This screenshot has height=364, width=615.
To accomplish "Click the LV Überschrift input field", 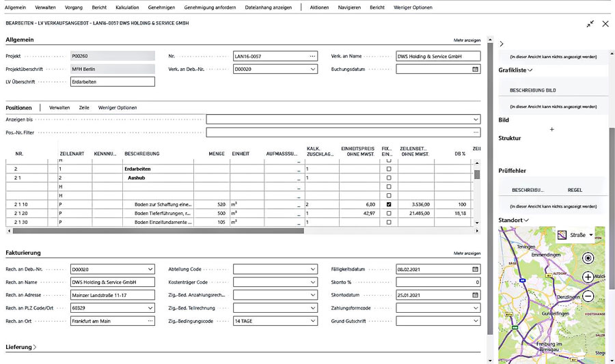I will pos(113,82).
